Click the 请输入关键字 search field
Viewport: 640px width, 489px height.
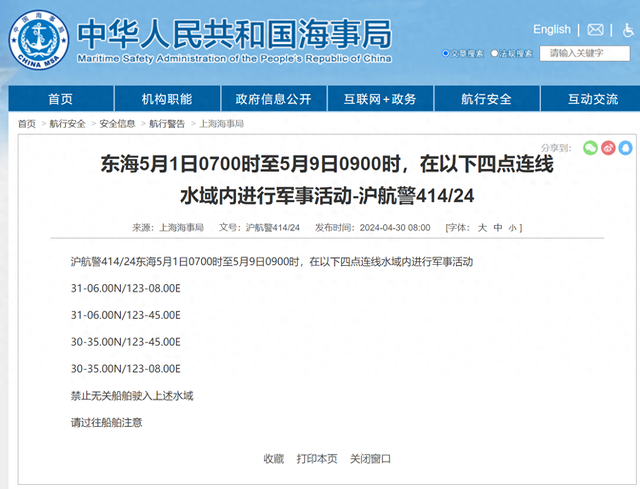[584, 53]
